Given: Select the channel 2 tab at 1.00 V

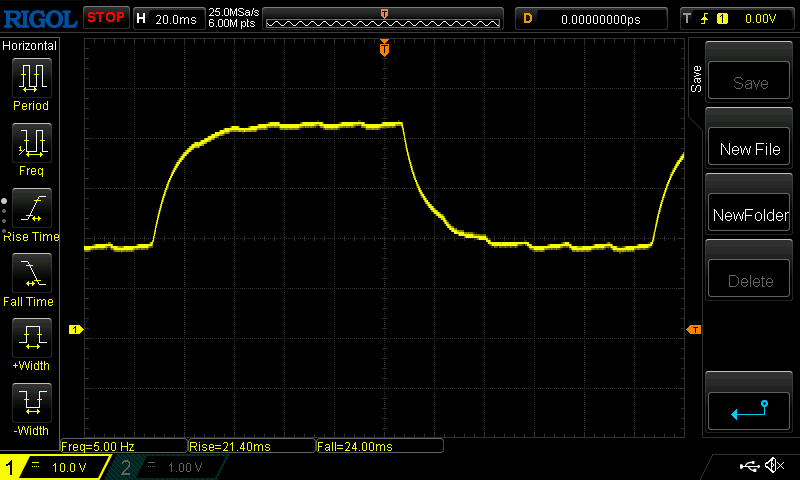Looking at the screenshot, I should (x=166, y=467).
